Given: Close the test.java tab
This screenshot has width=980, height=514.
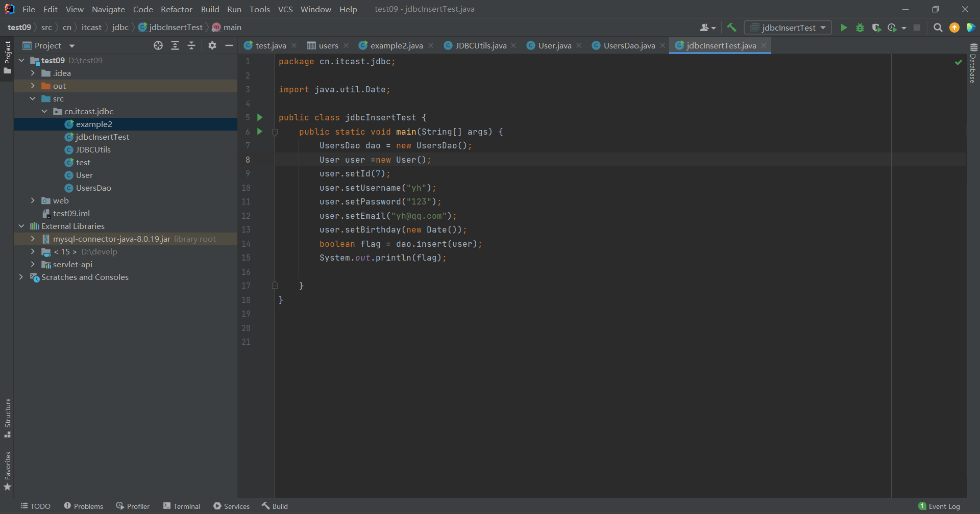Looking at the screenshot, I should (x=294, y=45).
